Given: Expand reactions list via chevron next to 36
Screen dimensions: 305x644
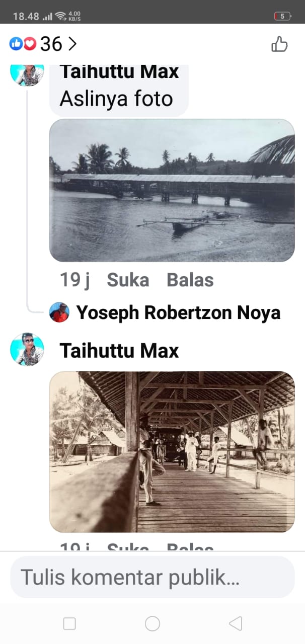Looking at the screenshot, I should 72,44.
